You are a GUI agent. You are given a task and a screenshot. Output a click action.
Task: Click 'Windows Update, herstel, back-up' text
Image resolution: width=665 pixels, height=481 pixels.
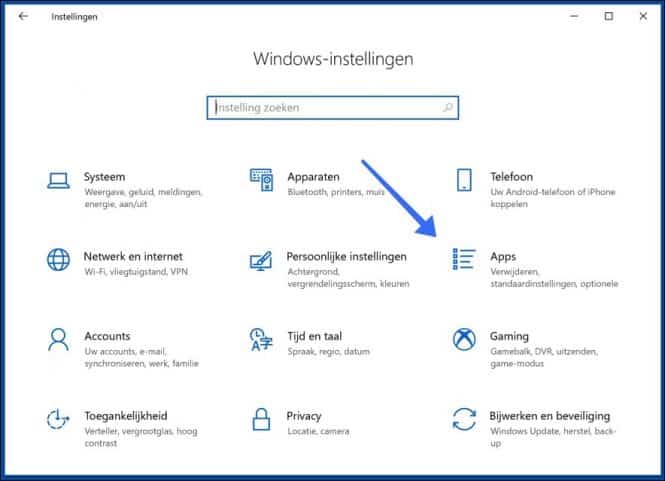coord(553,437)
